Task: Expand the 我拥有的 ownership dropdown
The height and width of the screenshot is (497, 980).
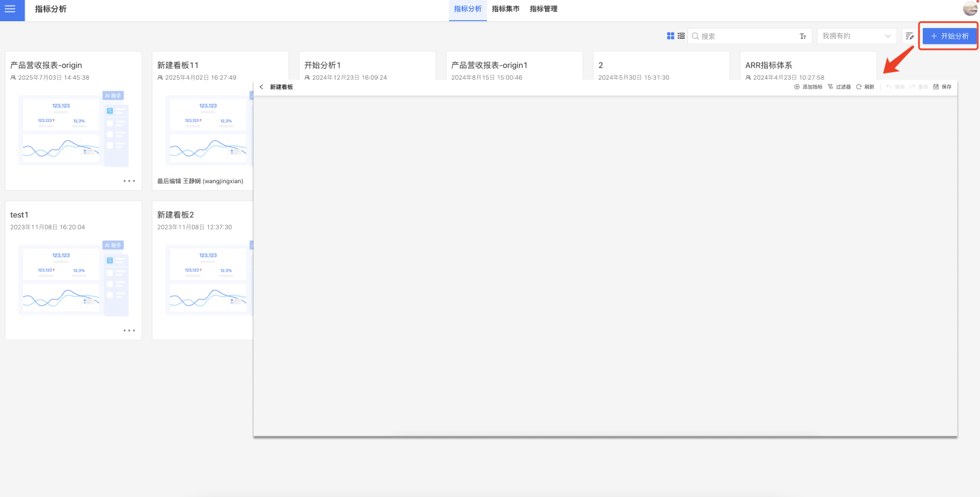Action: [856, 36]
